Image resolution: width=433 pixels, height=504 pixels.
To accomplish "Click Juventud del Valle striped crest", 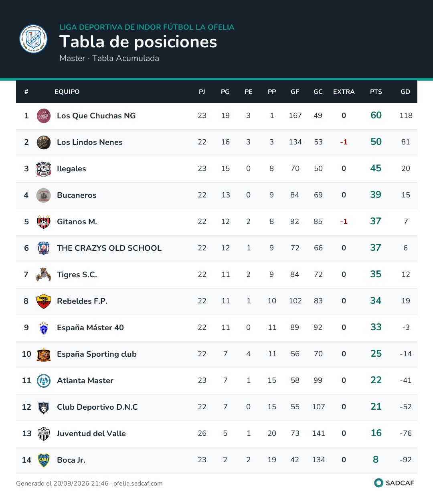I will (x=44, y=434).
